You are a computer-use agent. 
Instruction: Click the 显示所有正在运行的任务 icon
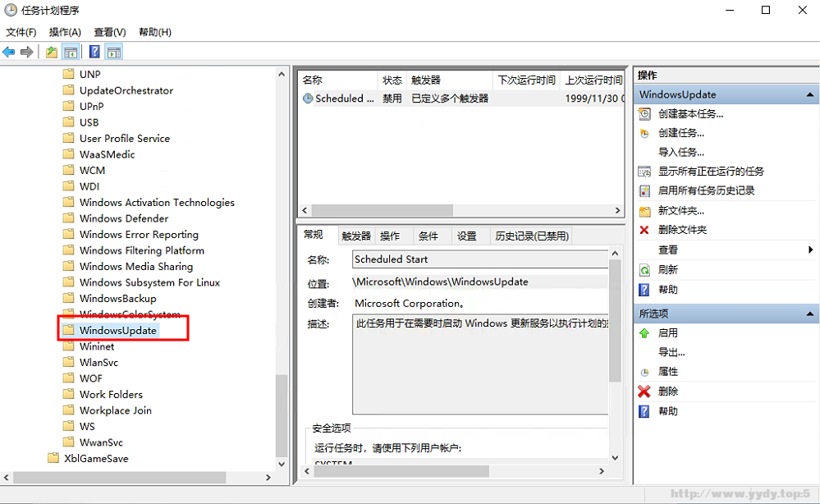(645, 172)
